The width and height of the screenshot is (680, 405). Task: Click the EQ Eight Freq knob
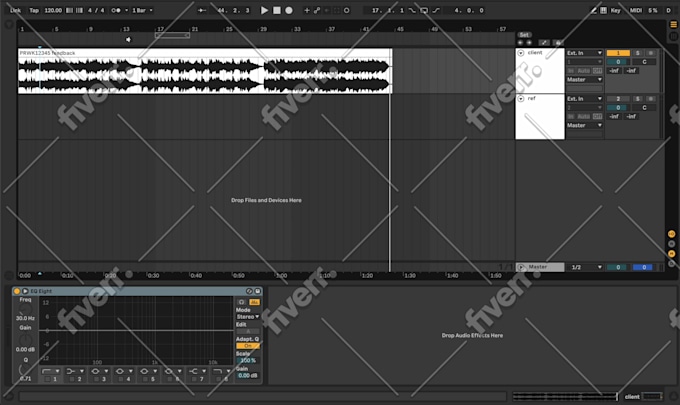click(25, 309)
